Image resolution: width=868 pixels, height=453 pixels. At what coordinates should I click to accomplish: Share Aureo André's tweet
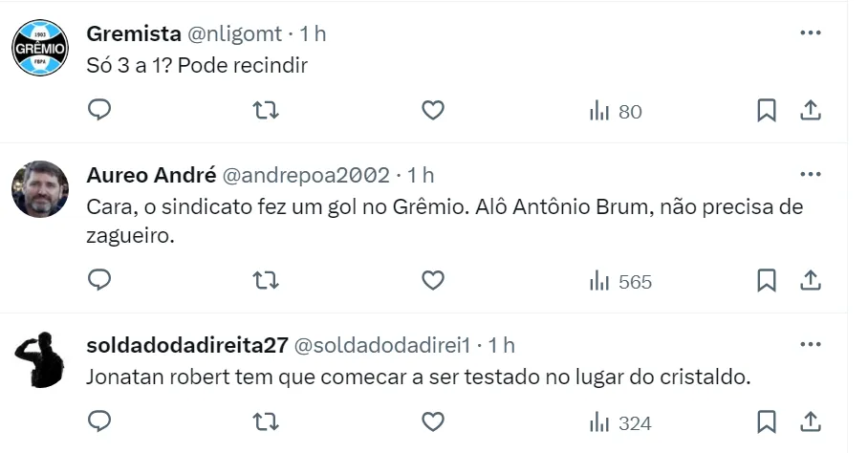(811, 280)
